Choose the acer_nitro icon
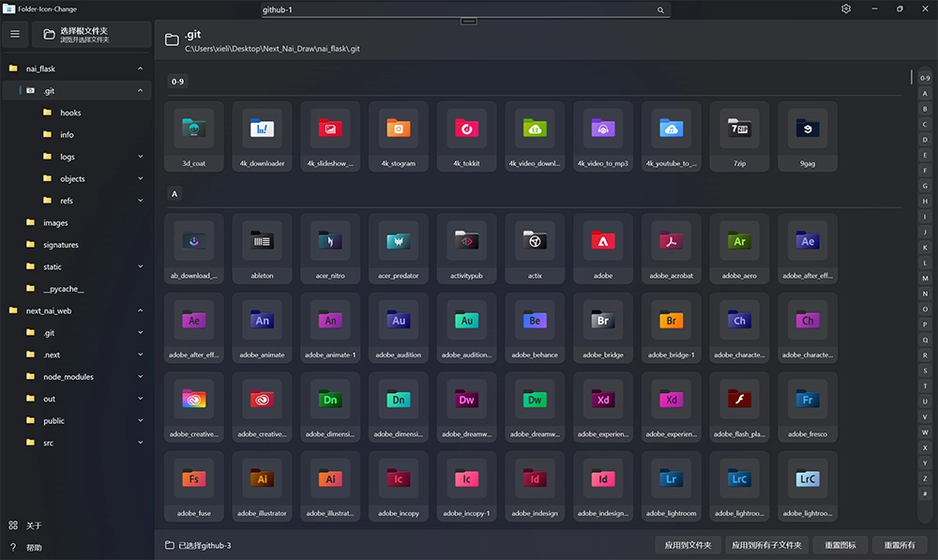 pyautogui.click(x=330, y=249)
